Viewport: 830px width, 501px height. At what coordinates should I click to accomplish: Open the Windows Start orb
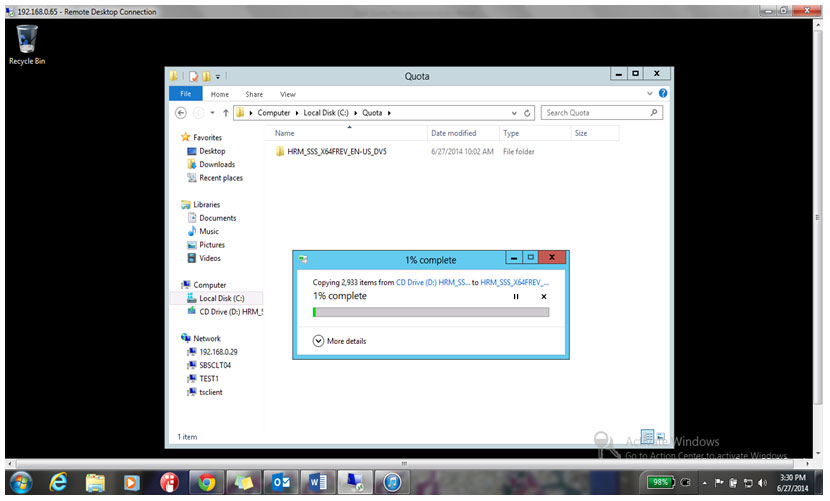coord(21,482)
